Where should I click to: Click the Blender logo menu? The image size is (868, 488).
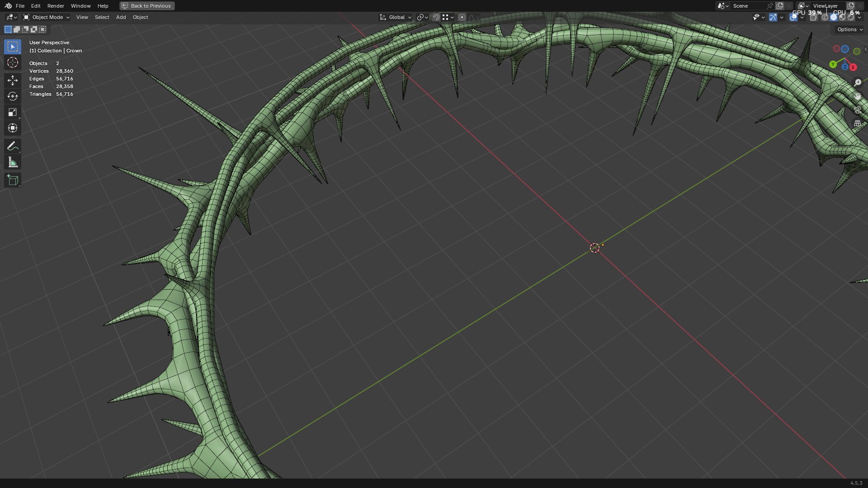pos(8,6)
